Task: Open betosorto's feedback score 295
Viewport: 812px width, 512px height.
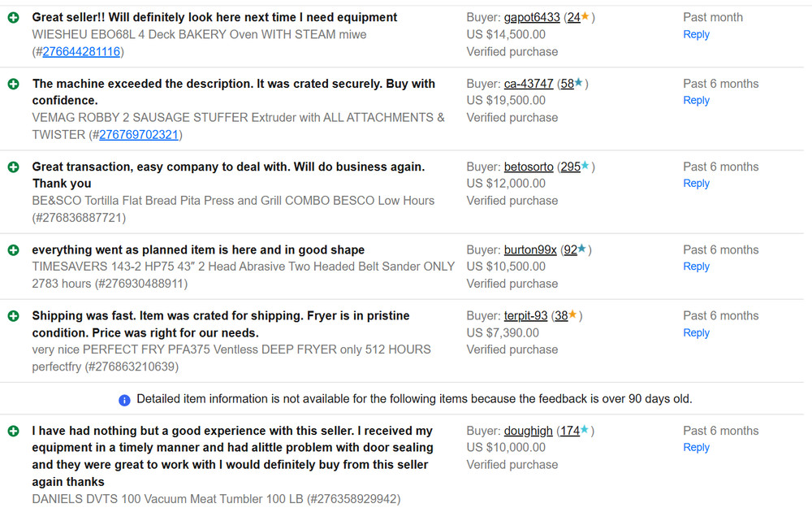Action: [x=571, y=167]
